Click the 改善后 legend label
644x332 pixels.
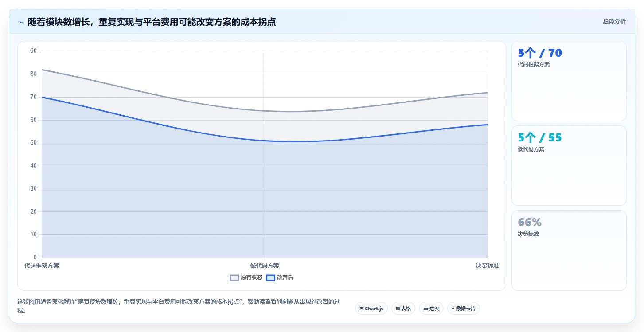285,278
